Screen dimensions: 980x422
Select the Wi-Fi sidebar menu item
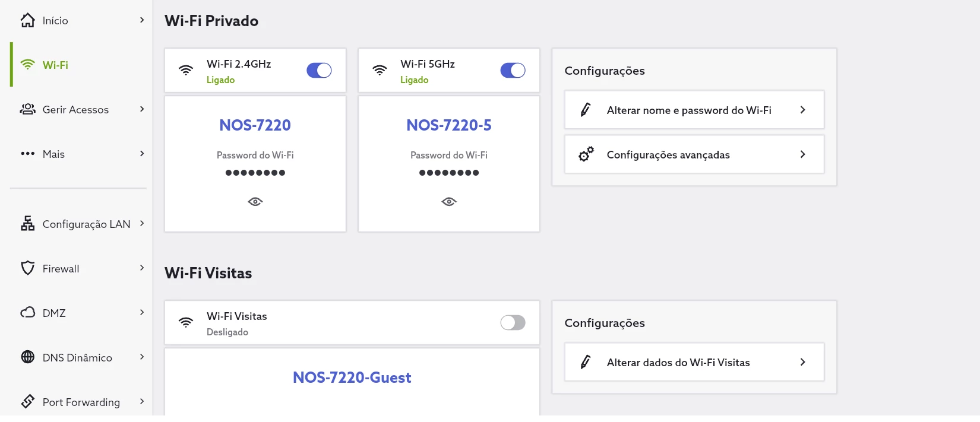click(x=55, y=65)
